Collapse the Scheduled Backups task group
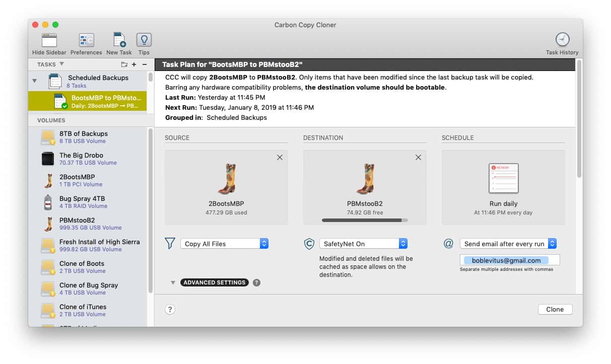The height and width of the screenshot is (364, 611). point(35,81)
